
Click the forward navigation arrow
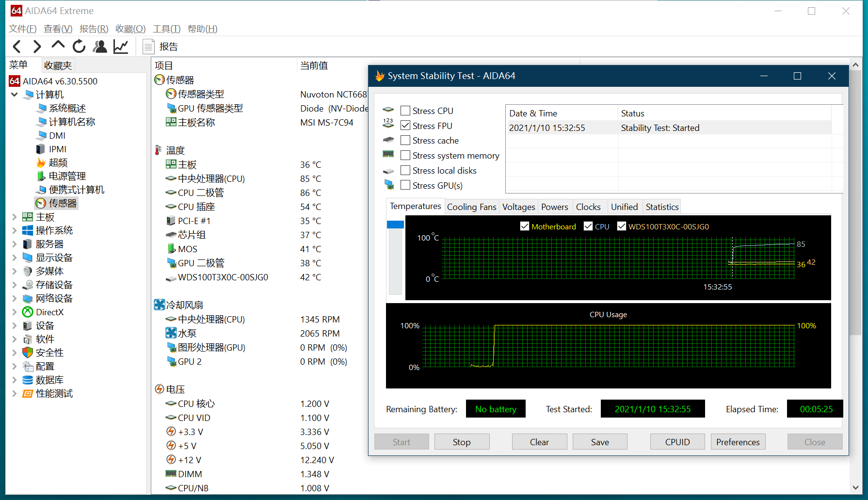(37, 47)
